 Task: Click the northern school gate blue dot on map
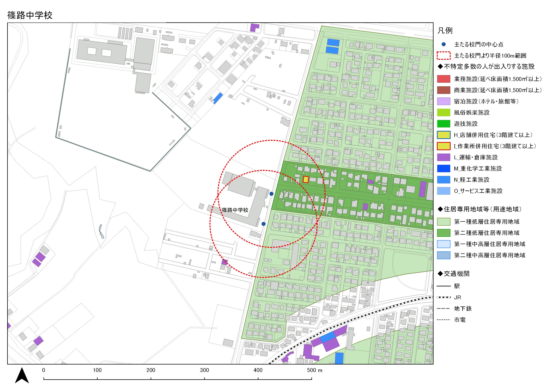(x=272, y=194)
